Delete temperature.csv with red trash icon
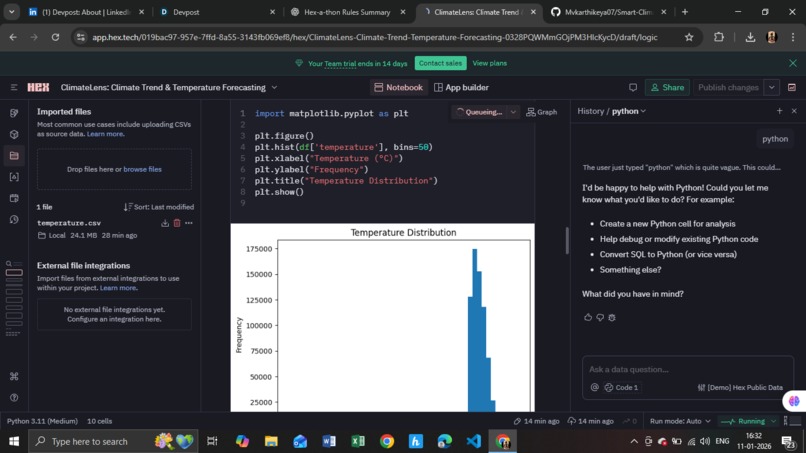Screen dimensions: 806x453 point(177,223)
